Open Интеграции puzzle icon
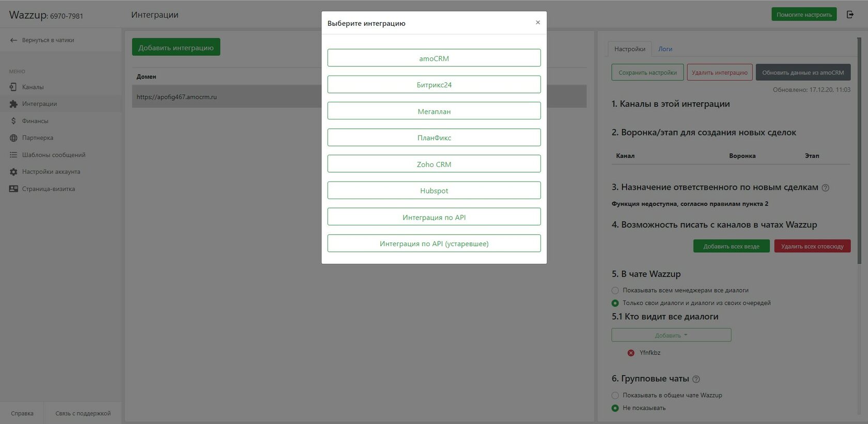The width and height of the screenshot is (868, 424). 13,104
